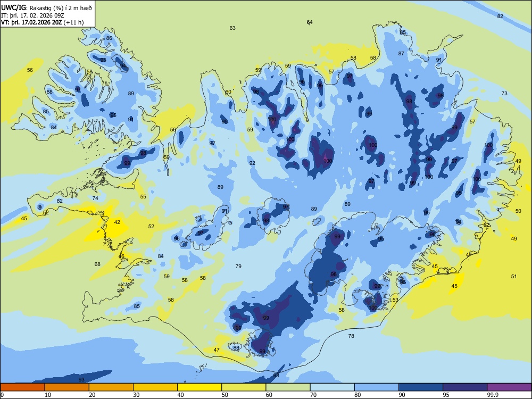
Task: Click the value 51 in the southeast sea
Action: coord(514,277)
